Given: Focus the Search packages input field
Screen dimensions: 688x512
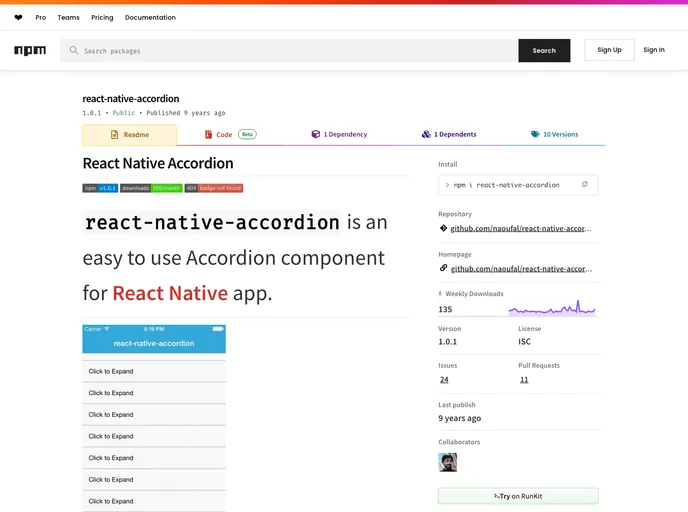Looking at the screenshot, I should pyautogui.click(x=289, y=50).
